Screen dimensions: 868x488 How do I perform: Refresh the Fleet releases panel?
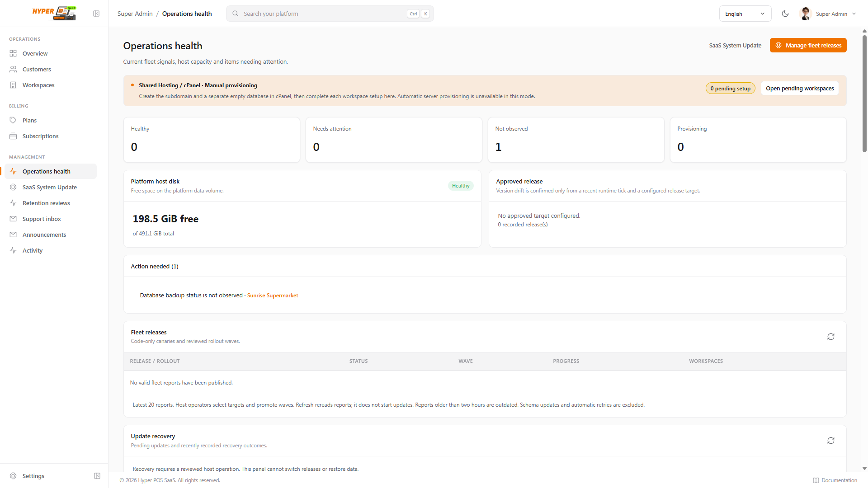[x=831, y=337]
